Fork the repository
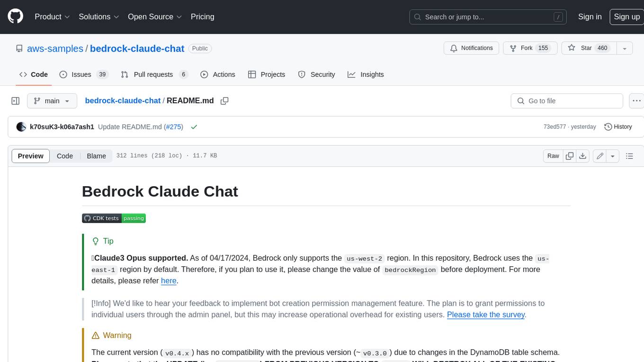The image size is (644, 362). click(529, 48)
